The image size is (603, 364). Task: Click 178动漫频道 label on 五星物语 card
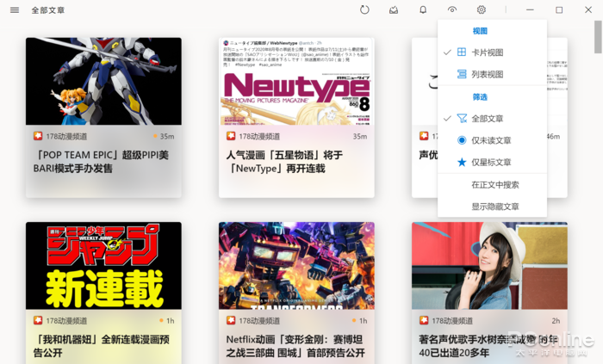coord(259,136)
